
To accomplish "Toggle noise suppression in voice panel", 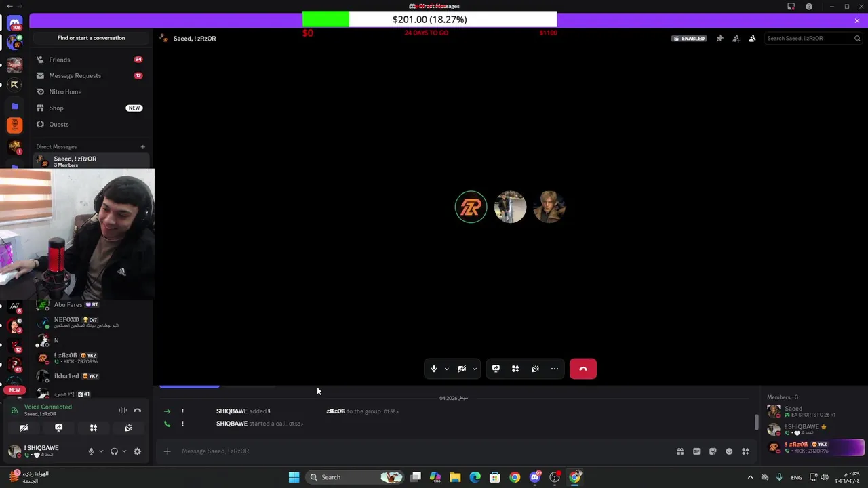I will point(123,410).
